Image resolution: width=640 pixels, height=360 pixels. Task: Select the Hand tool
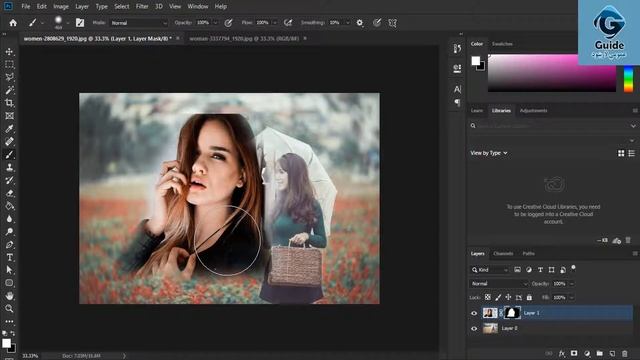[9, 296]
